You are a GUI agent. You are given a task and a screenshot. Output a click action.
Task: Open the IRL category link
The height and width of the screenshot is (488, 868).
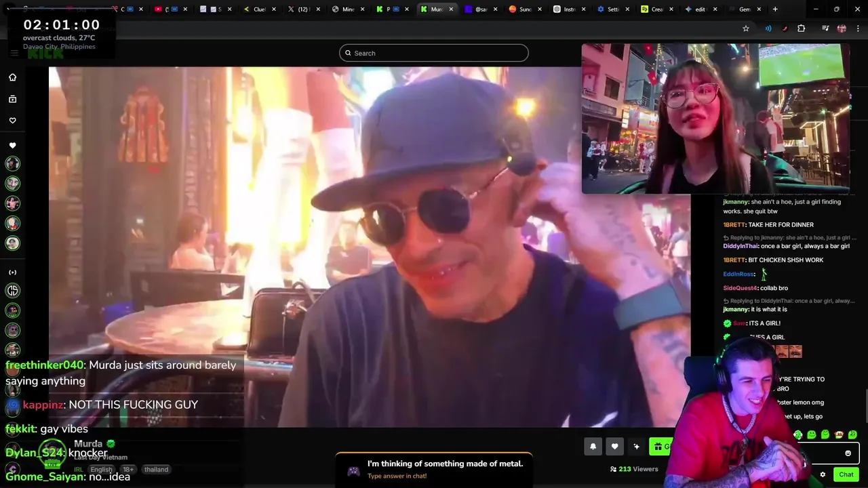(79, 469)
